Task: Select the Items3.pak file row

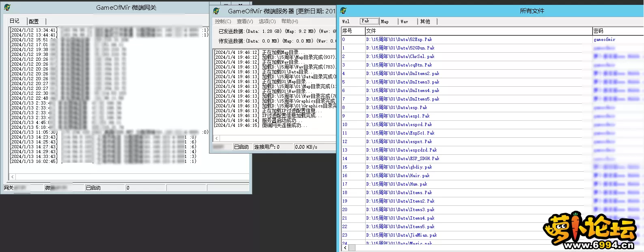Action: [492, 209]
